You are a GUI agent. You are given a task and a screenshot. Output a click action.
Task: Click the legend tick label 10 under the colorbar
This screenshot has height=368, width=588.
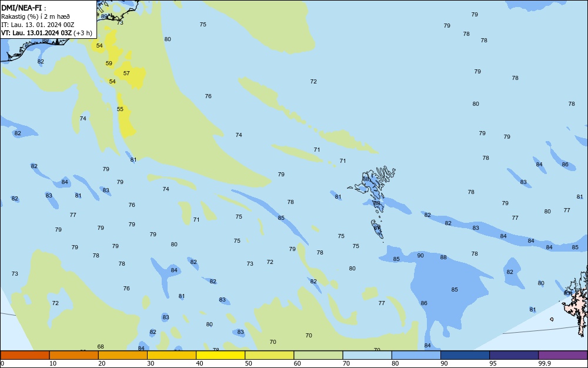point(53,363)
